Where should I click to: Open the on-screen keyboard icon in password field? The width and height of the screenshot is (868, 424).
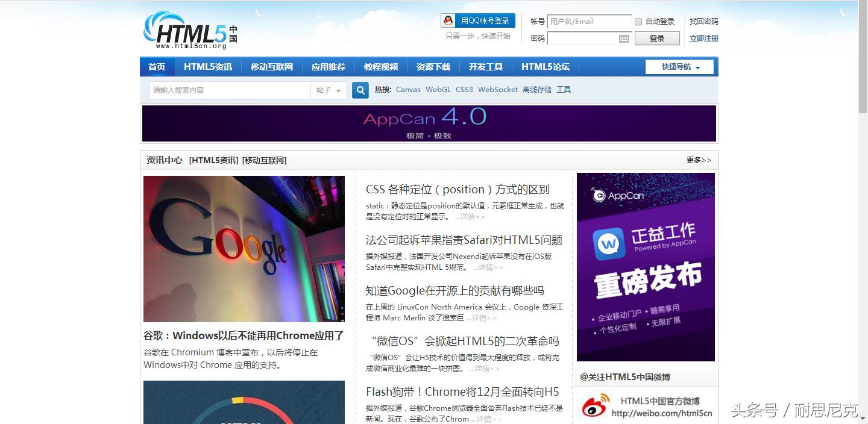(623, 38)
